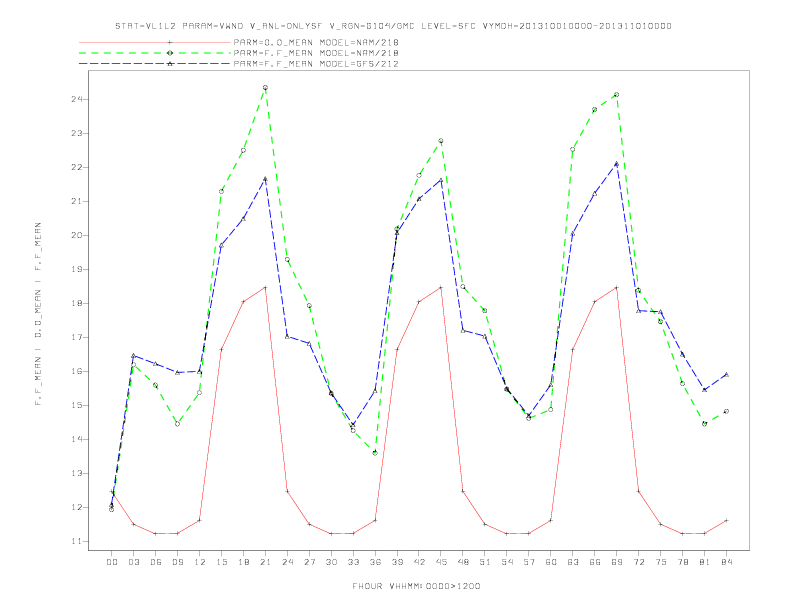
Task: Click y-axis tick label 14
Action: click(x=76, y=439)
